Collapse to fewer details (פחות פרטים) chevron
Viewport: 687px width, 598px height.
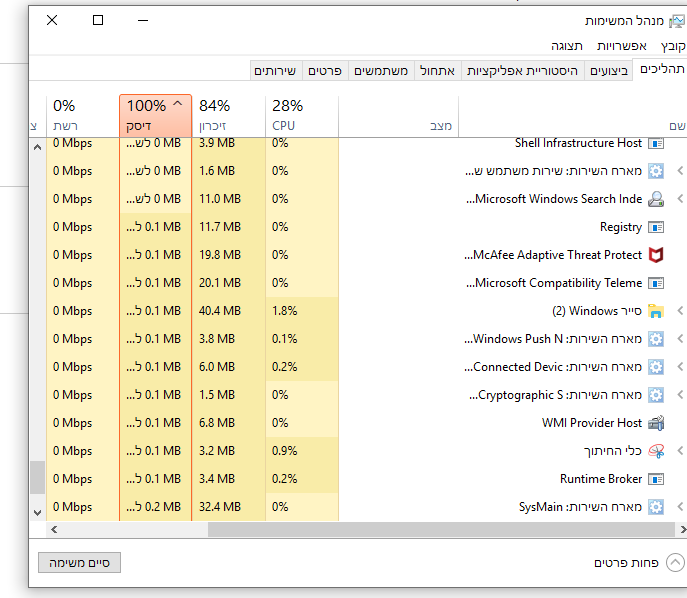coord(675,563)
